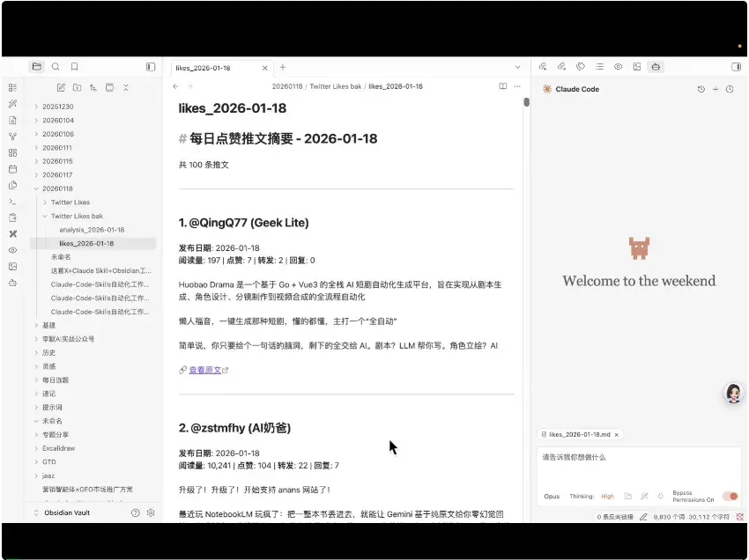The image size is (749, 560).
Task: Click the crossed pencil-ruler ribbon icon
Action: (13, 234)
